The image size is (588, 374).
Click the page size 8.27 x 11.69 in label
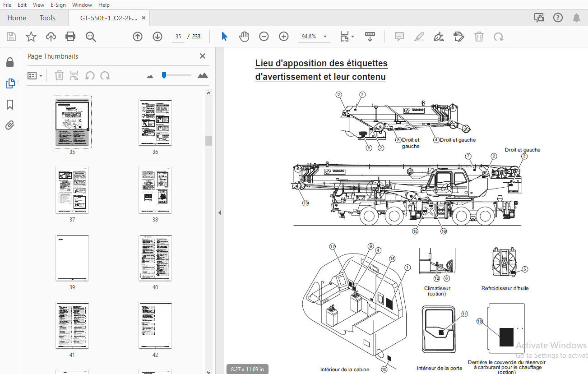coord(247,369)
